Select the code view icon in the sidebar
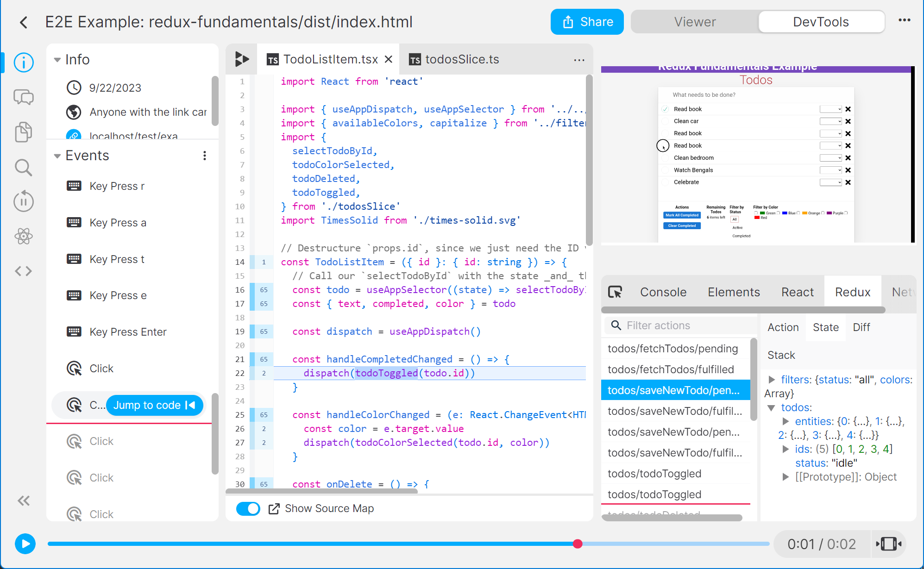The height and width of the screenshot is (569, 924). (x=24, y=271)
